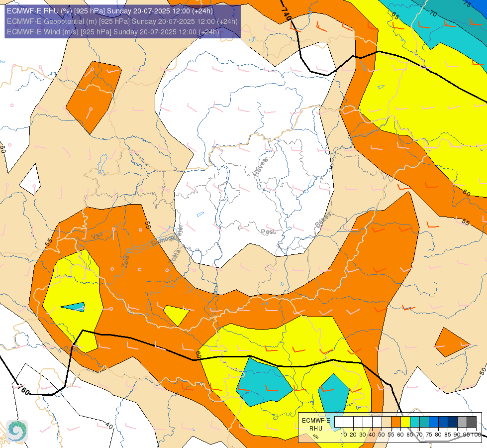
Task: Click the 70 humidity contour label on map
Action: click(433, 13)
